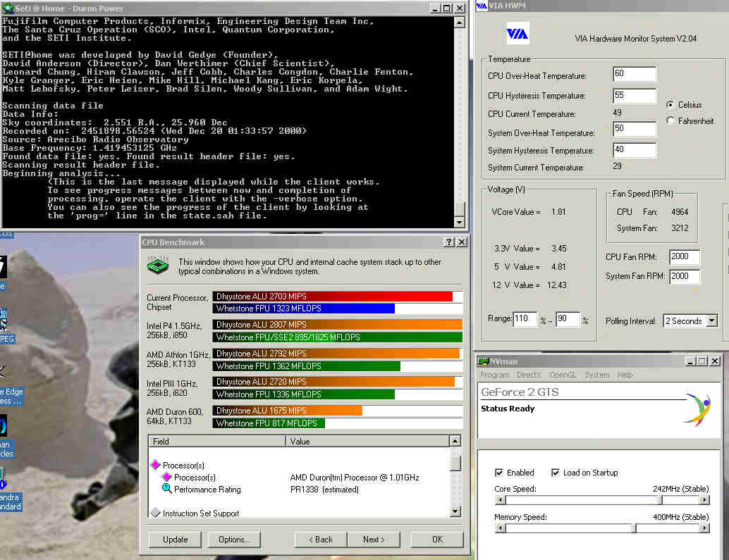Image resolution: width=729 pixels, height=560 pixels.
Task: Open the OpenGL menu in NVmax
Action: [563, 375]
